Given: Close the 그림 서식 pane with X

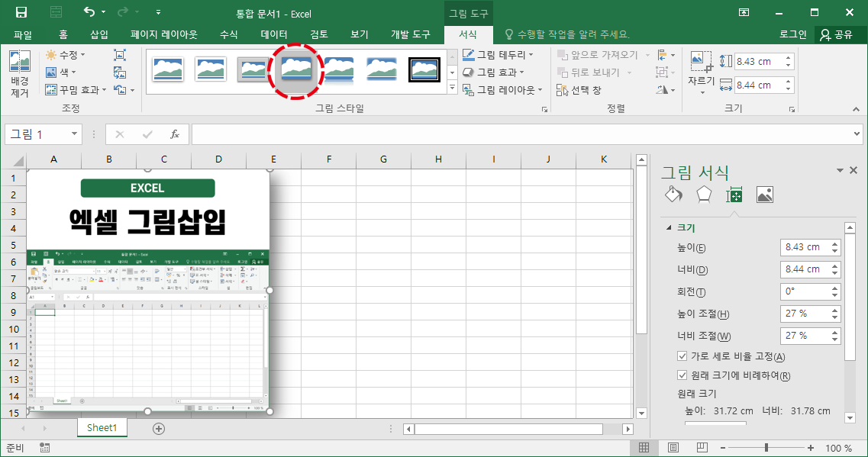Looking at the screenshot, I should click(x=853, y=170).
